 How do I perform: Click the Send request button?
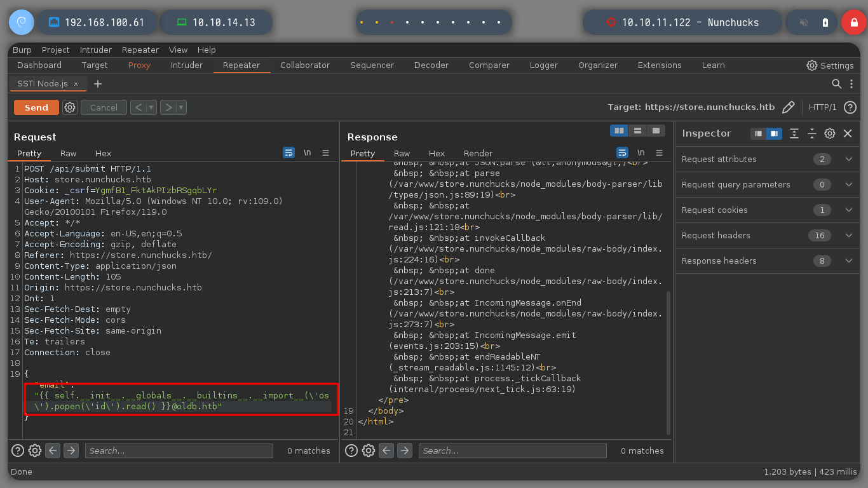[36, 107]
